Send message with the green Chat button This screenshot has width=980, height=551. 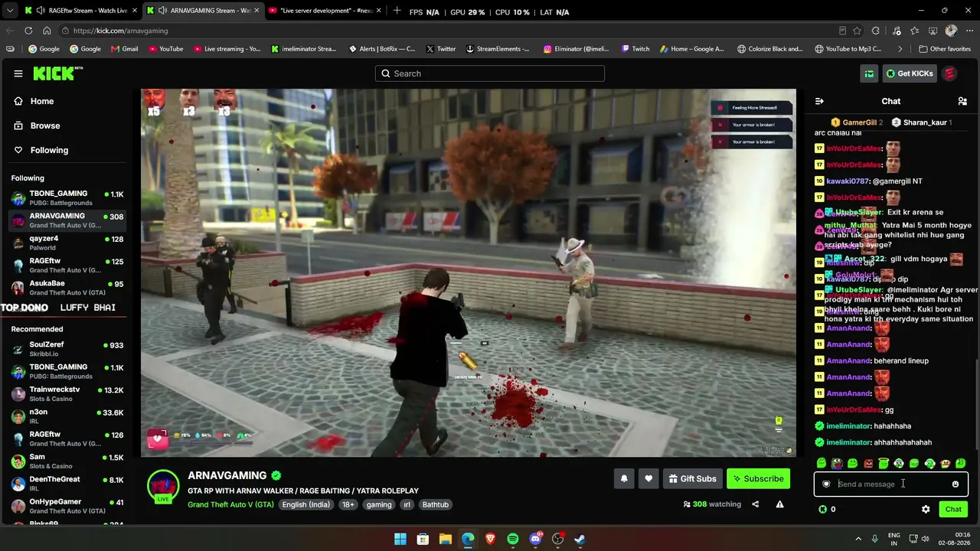(953, 510)
